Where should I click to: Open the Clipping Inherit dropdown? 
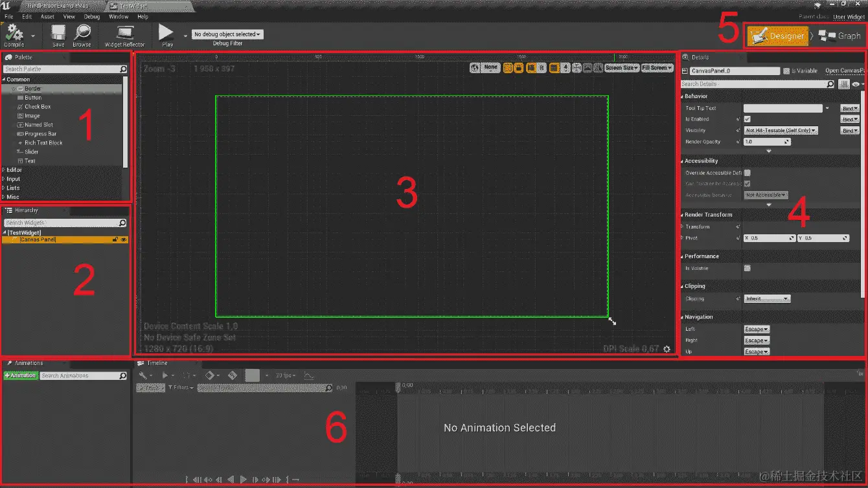767,298
